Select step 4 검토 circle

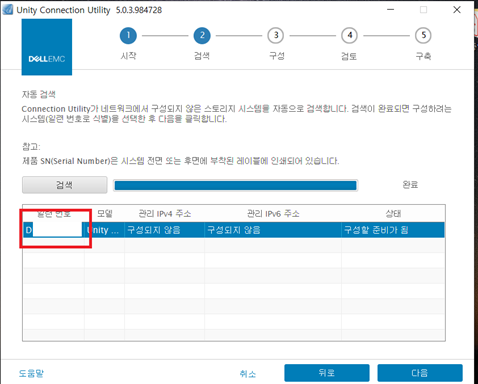349,35
